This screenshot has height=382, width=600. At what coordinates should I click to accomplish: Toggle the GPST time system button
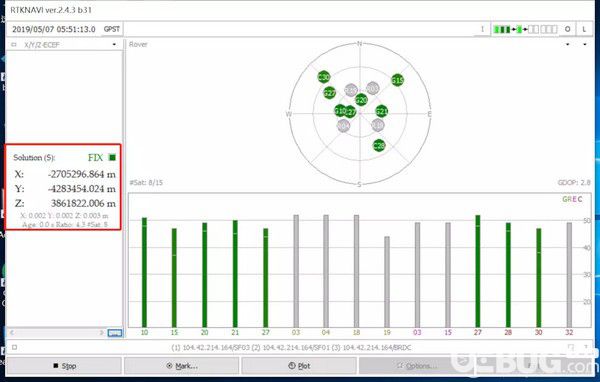112,29
